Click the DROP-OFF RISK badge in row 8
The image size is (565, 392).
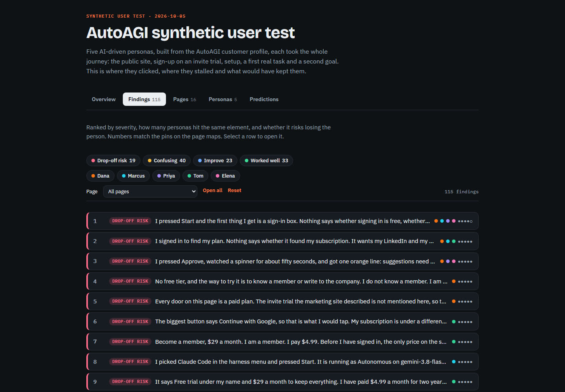tap(130, 362)
